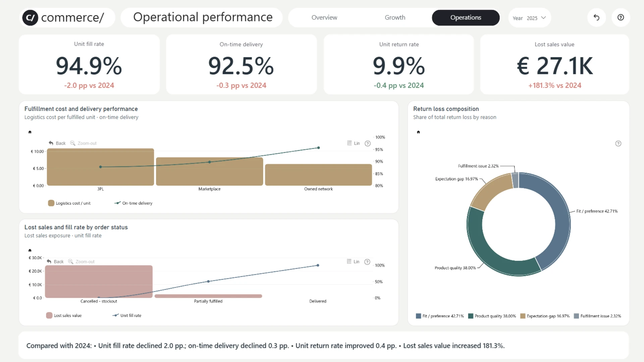
Task: Toggle Fit / preference 42.71% legend item
Action: click(x=439, y=316)
